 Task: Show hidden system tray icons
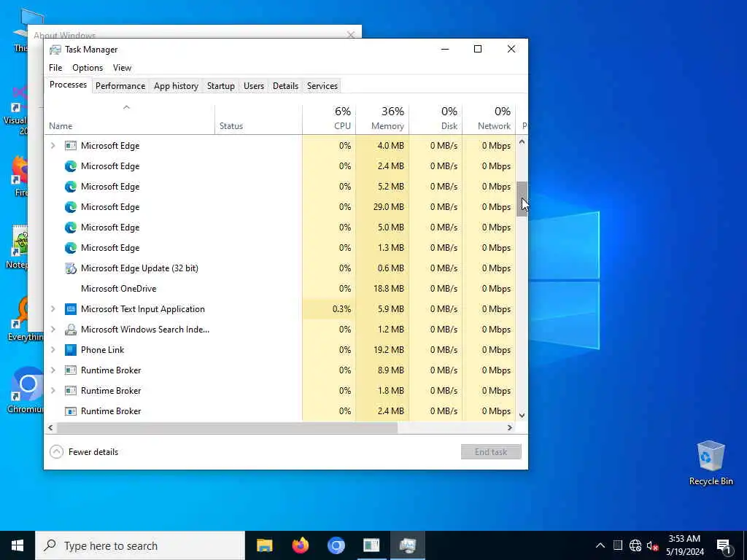(600, 545)
